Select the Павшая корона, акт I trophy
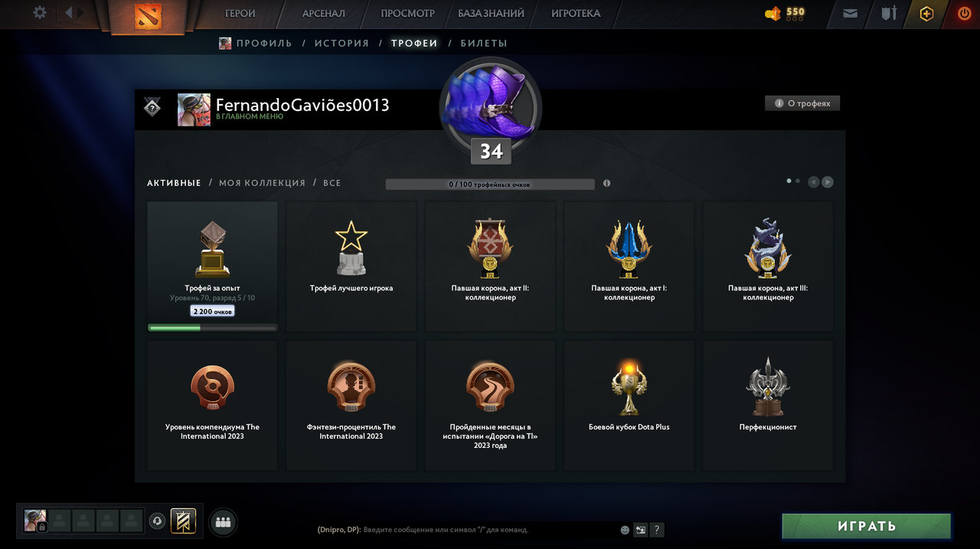 coord(629,266)
